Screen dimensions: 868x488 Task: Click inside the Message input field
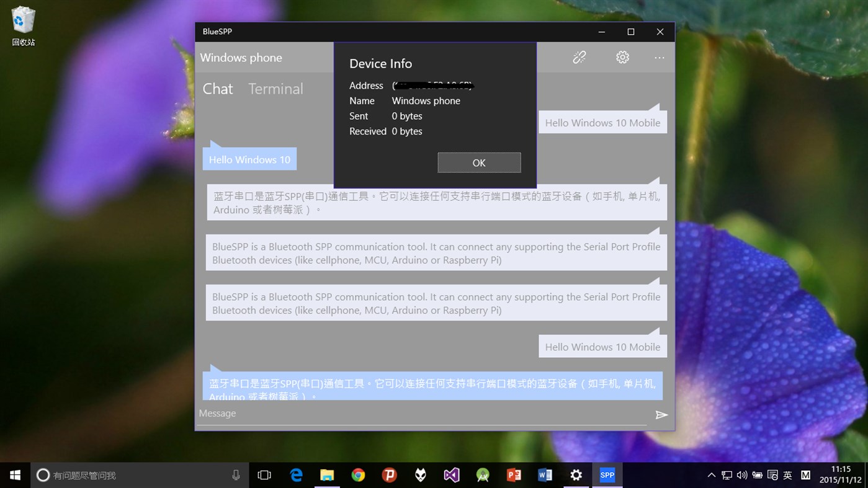coord(422,413)
